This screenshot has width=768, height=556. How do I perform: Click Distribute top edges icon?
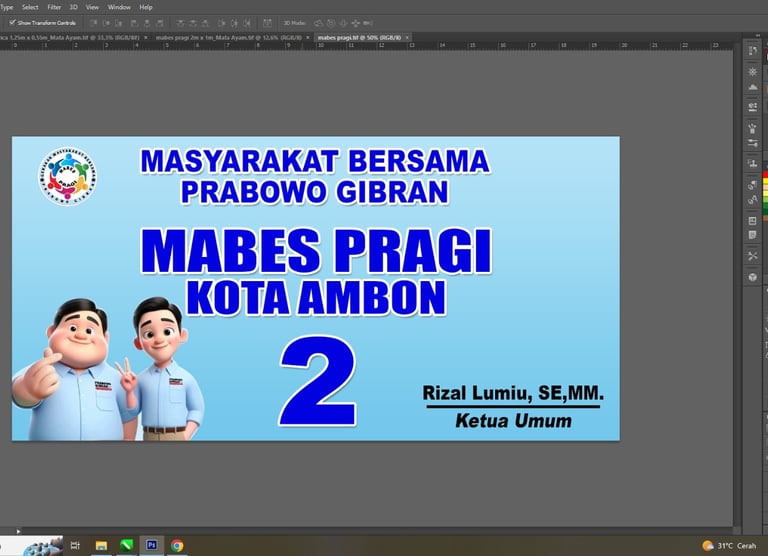180,23
